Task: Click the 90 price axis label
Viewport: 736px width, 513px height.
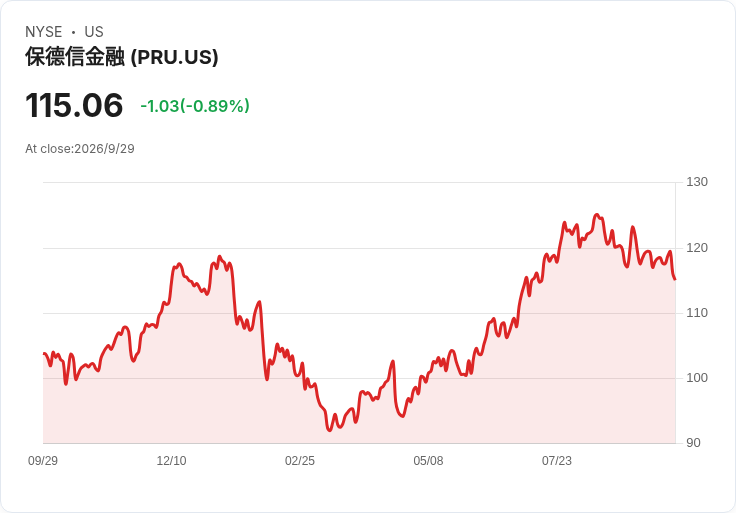Action: [693, 443]
